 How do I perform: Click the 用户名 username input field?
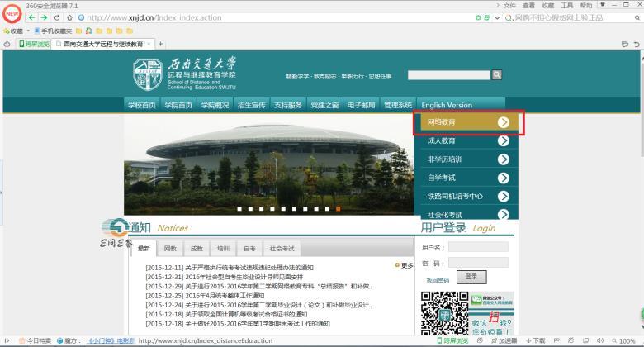click(x=478, y=247)
